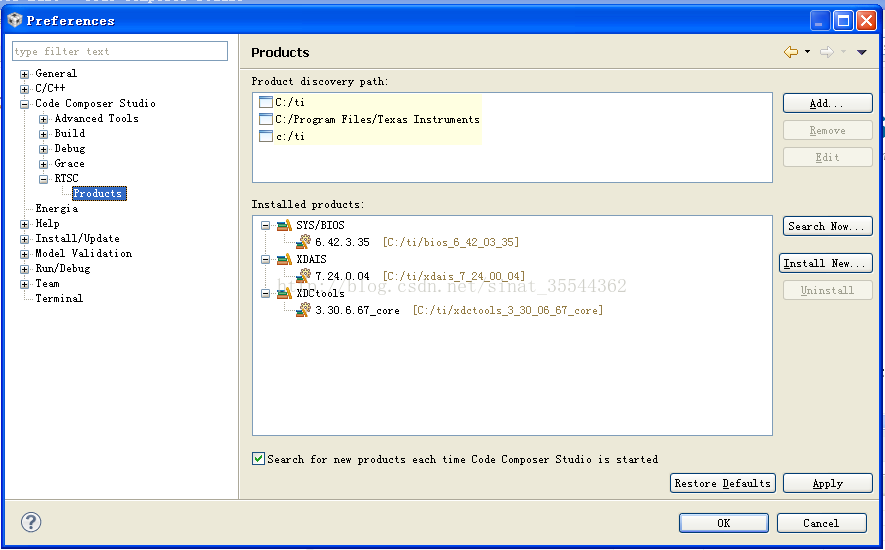
Task: Select the 7.24.0.04 version row
Action: 410,276
